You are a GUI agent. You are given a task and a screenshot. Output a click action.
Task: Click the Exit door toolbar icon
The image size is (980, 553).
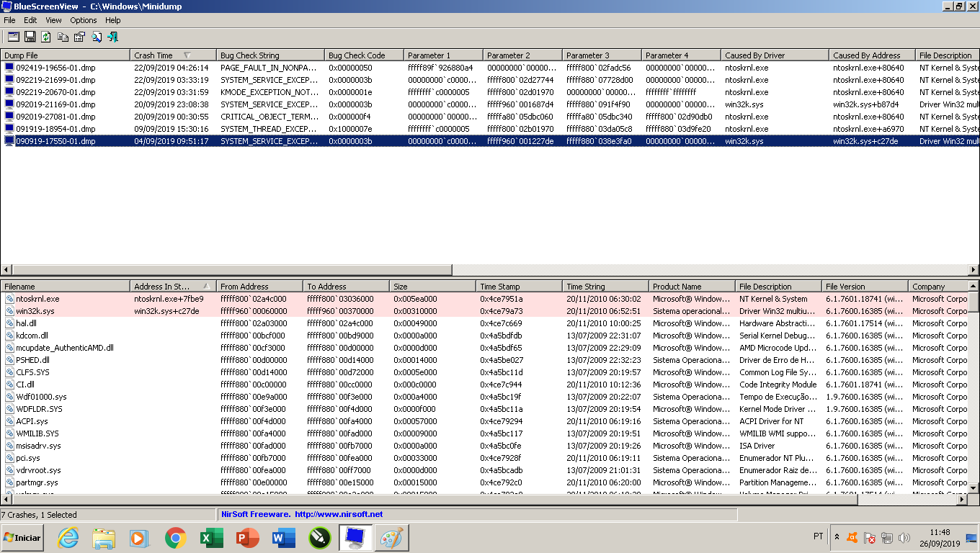pyautogui.click(x=112, y=37)
